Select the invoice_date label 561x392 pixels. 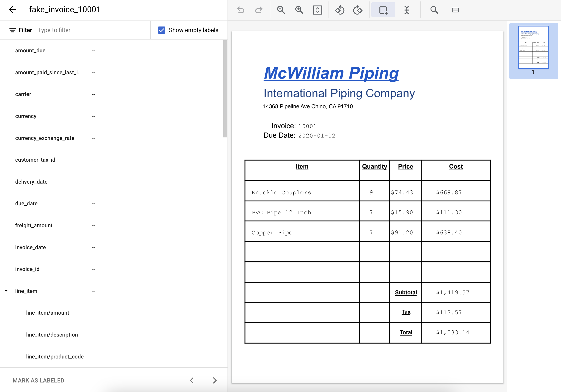tap(31, 247)
